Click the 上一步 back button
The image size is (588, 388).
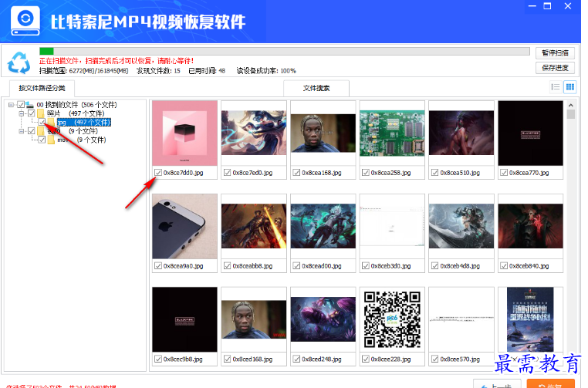[x=497, y=385]
